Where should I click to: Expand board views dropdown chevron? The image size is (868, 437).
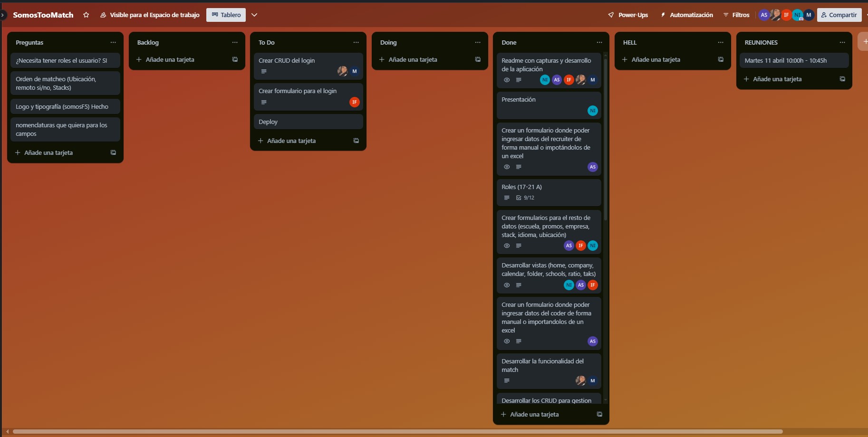click(x=254, y=15)
